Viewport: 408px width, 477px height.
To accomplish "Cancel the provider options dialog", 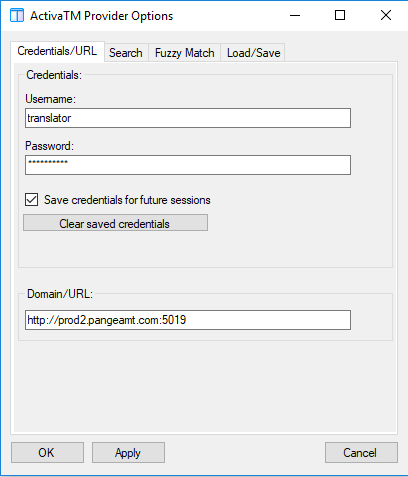I will pyautogui.click(x=361, y=453).
